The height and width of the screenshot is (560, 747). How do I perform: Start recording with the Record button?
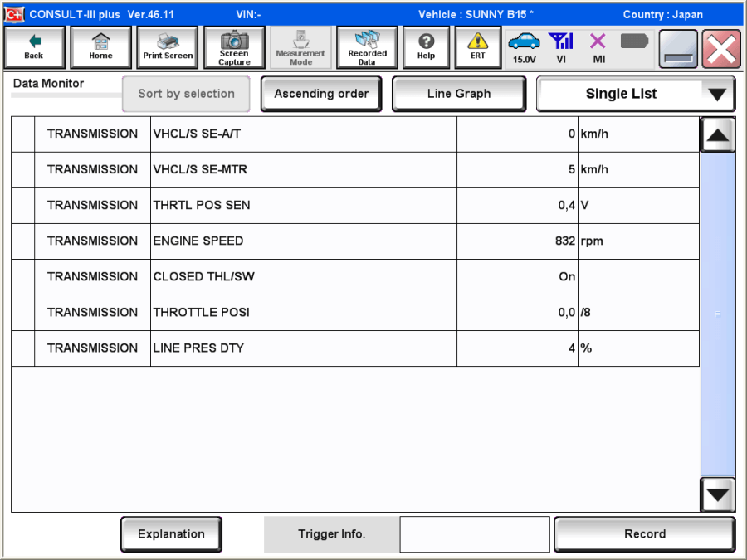coord(644,534)
